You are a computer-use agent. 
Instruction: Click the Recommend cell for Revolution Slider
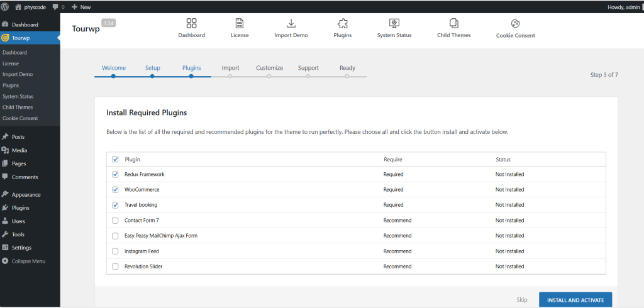tap(397, 267)
